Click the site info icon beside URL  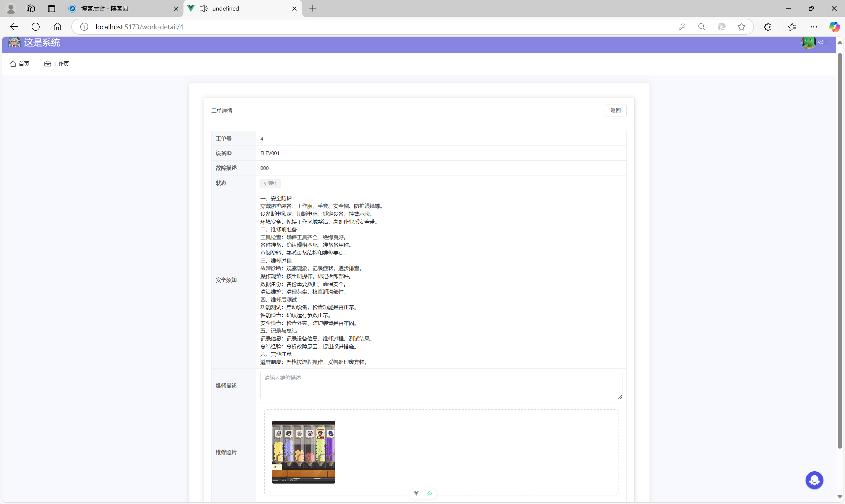point(84,27)
